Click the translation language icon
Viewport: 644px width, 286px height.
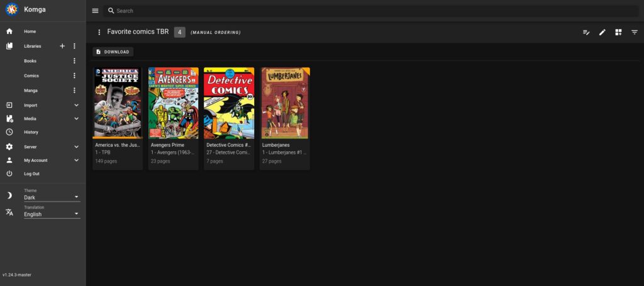pyautogui.click(x=9, y=212)
